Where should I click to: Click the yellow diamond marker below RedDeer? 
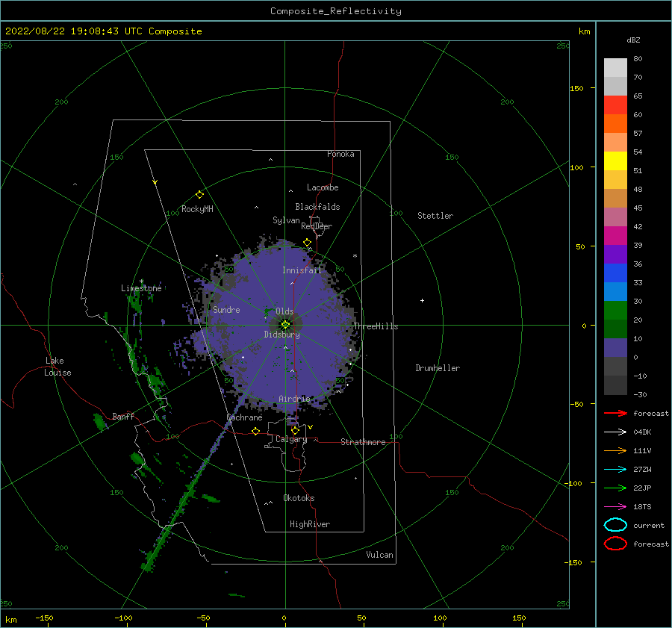[x=308, y=243]
